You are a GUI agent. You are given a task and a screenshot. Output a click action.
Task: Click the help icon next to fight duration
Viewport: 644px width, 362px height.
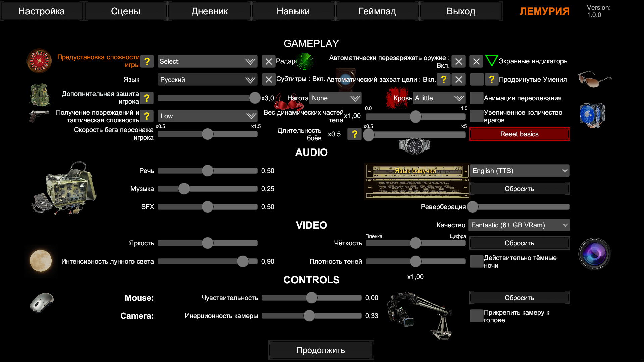[x=355, y=134]
